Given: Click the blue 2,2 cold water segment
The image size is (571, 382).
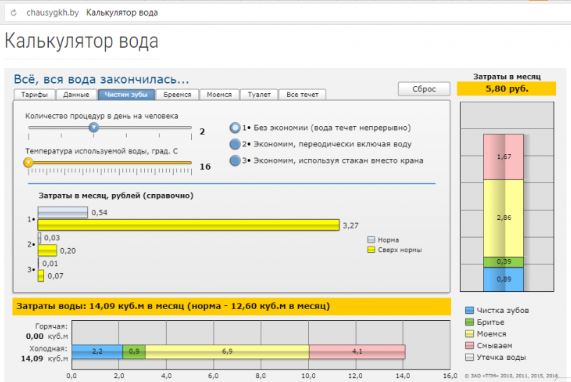Looking at the screenshot, I should 97,352.
